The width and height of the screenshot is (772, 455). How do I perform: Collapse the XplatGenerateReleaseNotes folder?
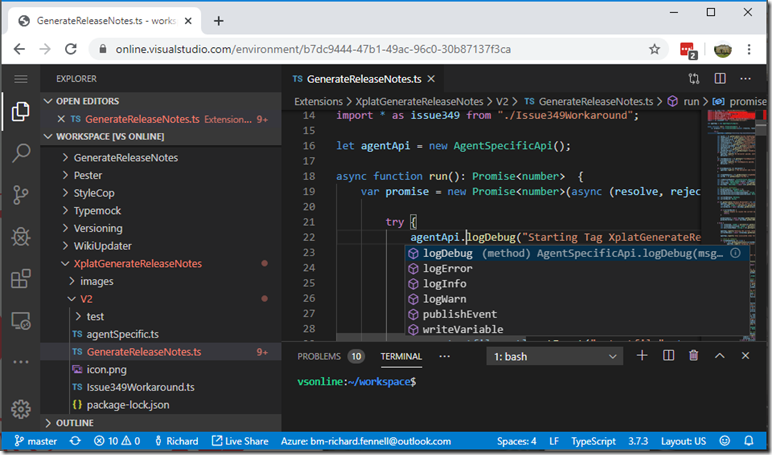65,263
